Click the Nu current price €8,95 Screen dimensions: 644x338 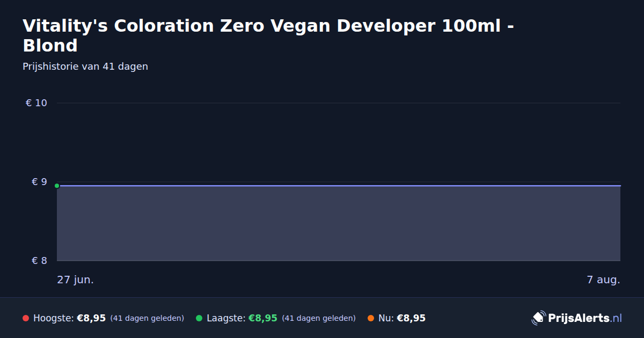tap(411, 318)
